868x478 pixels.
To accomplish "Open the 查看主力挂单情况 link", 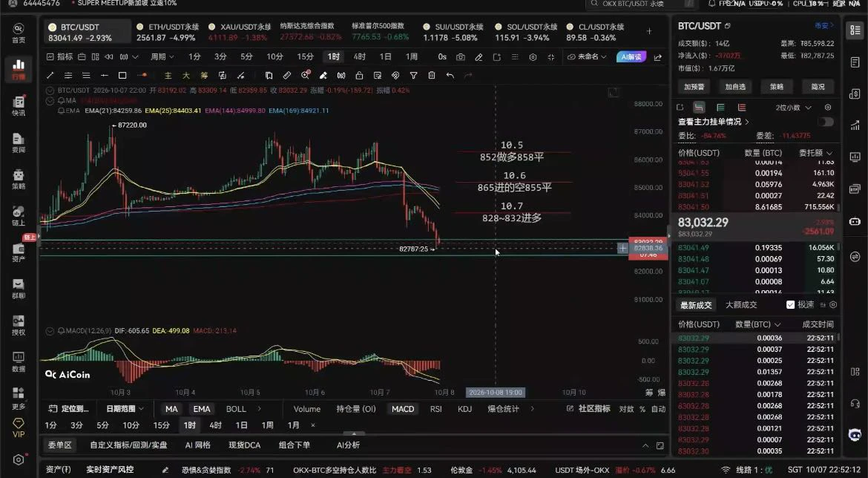I will point(714,122).
